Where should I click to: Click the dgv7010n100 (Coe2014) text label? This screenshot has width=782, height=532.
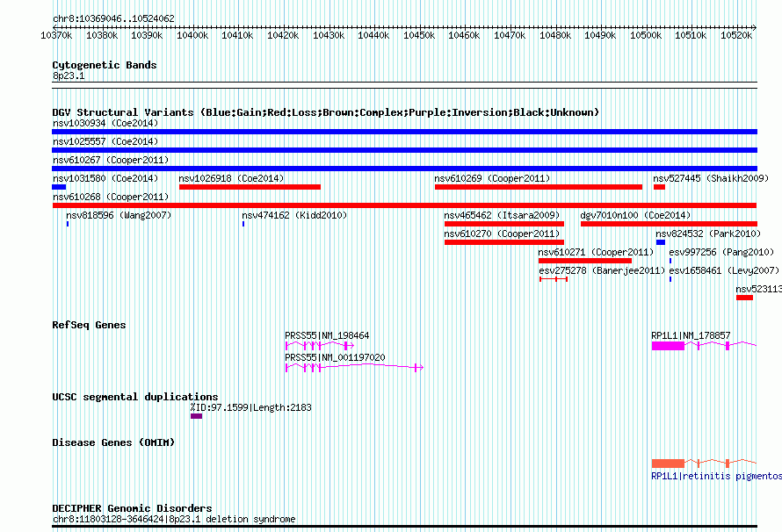(635, 215)
